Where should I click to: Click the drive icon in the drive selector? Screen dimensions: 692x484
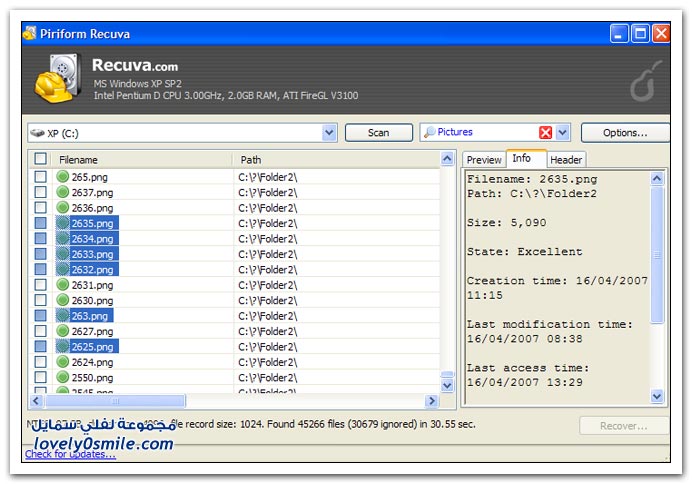point(38,133)
